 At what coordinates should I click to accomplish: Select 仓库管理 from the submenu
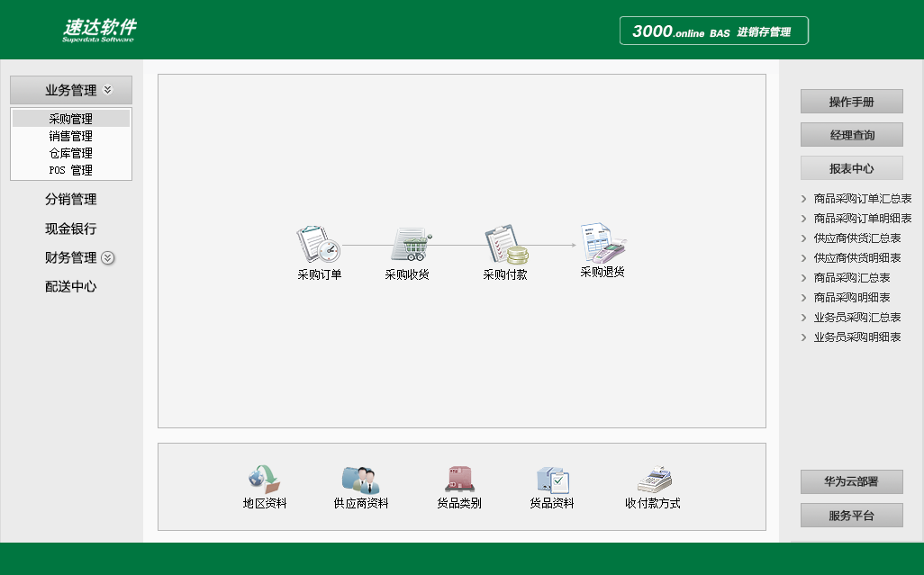click(x=71, y=153)
